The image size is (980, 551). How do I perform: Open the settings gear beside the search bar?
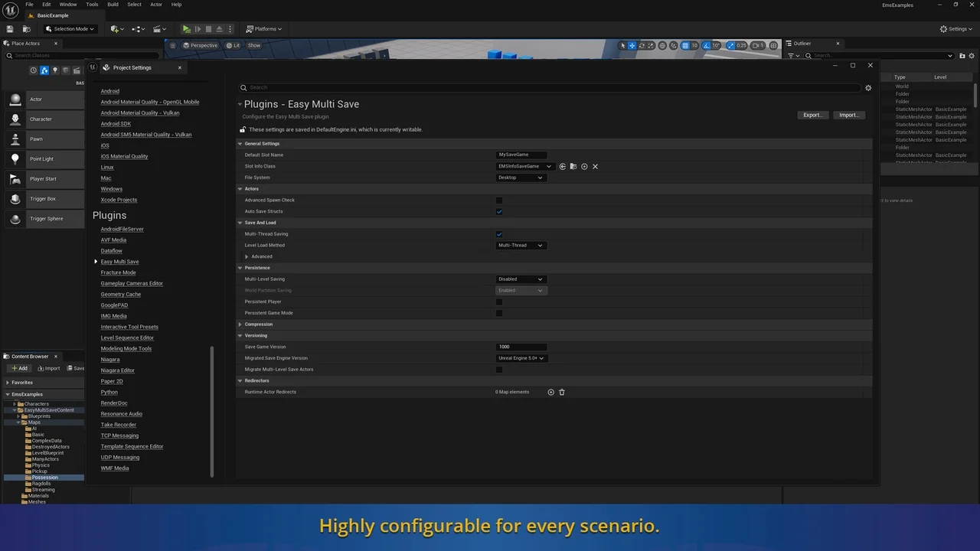click(868, 88)
